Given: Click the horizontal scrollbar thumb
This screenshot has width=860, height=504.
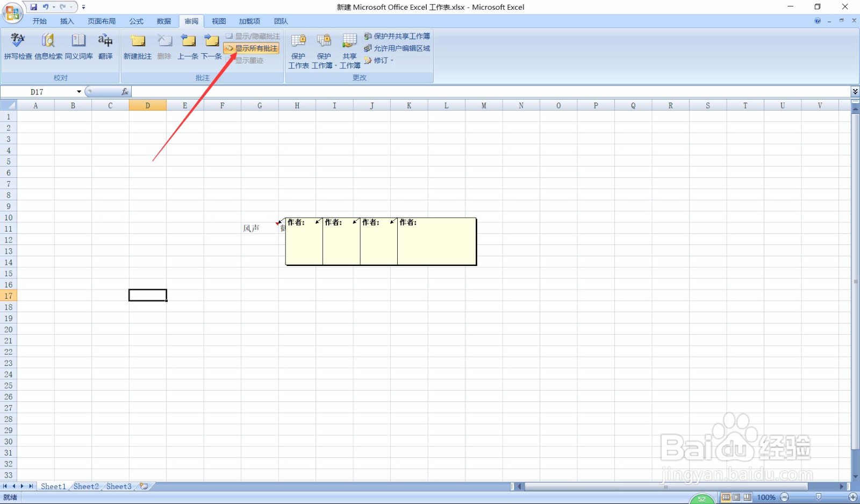Looking at the screenshot, I should click(x=666, y=487).
